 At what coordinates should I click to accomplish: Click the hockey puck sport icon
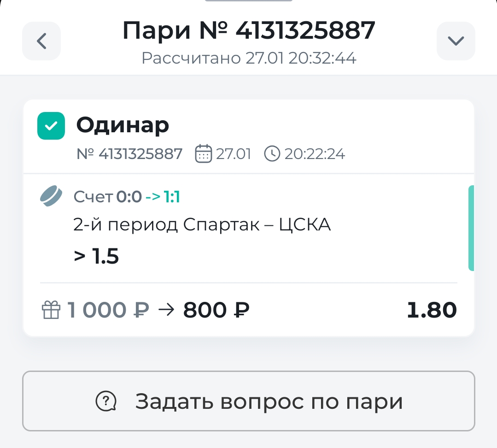[51, 196]
